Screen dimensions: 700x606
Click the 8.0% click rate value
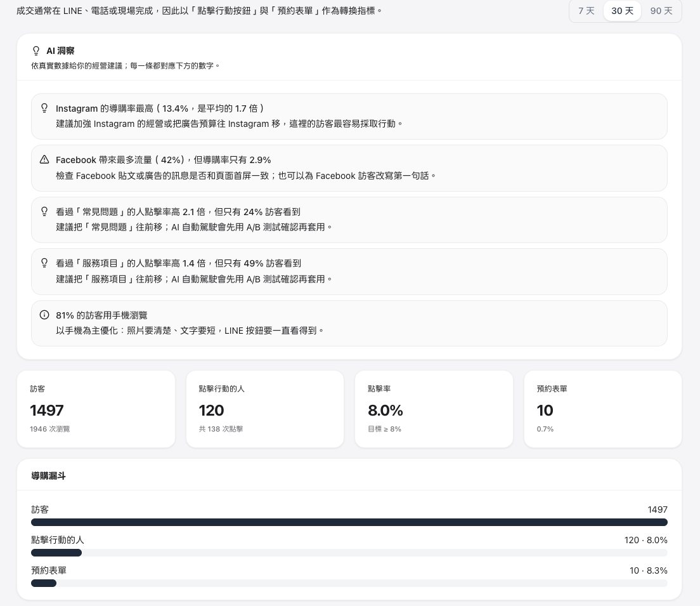pos(386,411)
